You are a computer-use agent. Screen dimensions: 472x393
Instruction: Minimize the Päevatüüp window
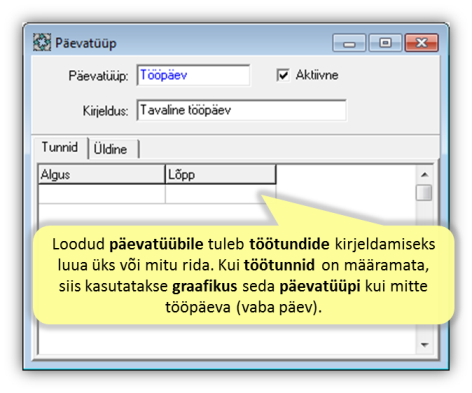coord(349,43)
